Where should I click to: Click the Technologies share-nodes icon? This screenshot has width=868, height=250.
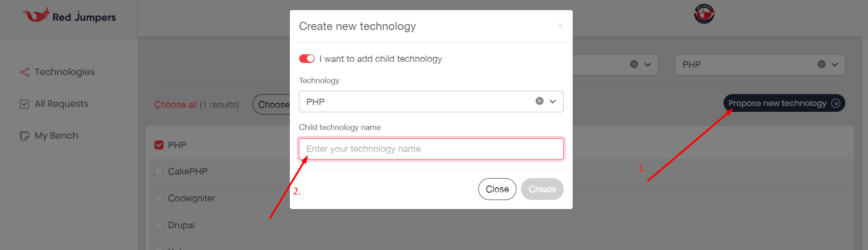tap(25, 72)
